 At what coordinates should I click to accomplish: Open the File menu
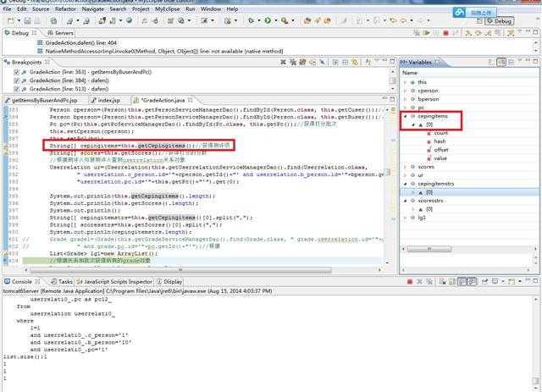tap(8, 9)
